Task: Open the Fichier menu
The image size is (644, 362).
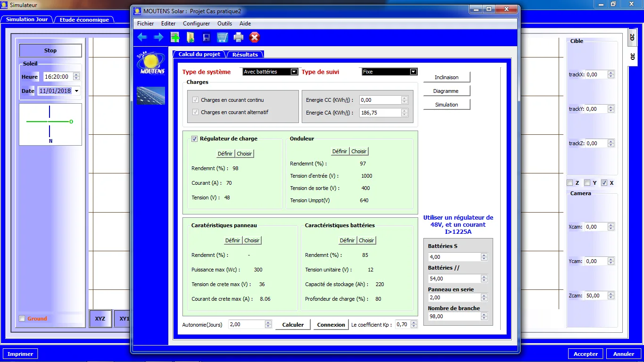Action: point(146,23)
